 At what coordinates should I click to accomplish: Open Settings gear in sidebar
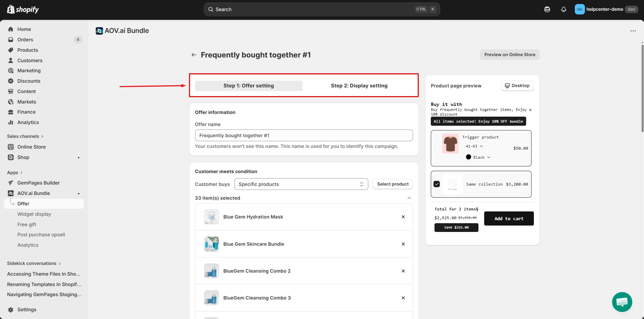tap(27, 310)
